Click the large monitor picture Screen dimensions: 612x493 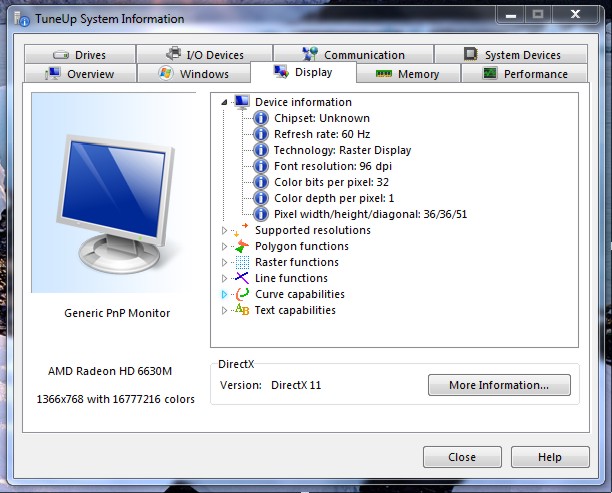click(x=116, y=204)
